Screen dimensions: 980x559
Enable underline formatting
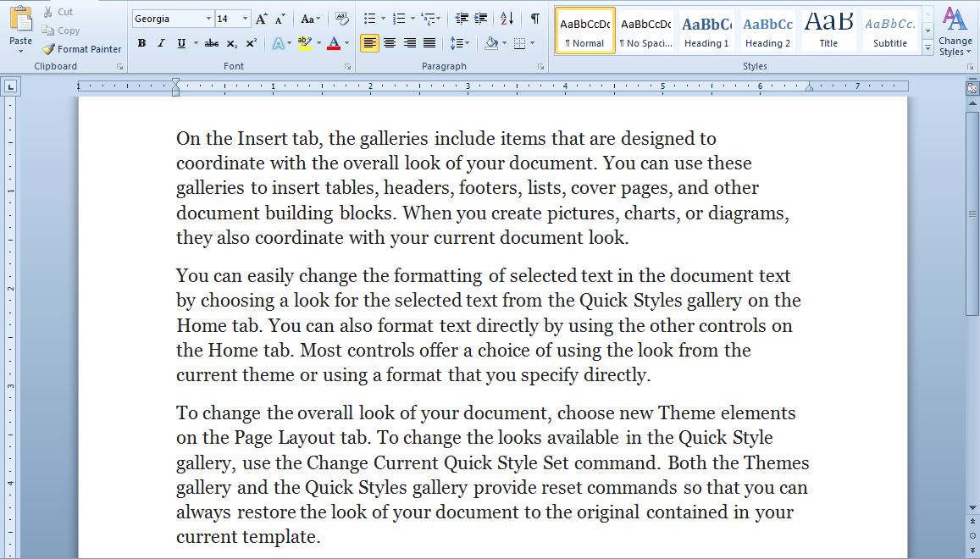point(179,42)
